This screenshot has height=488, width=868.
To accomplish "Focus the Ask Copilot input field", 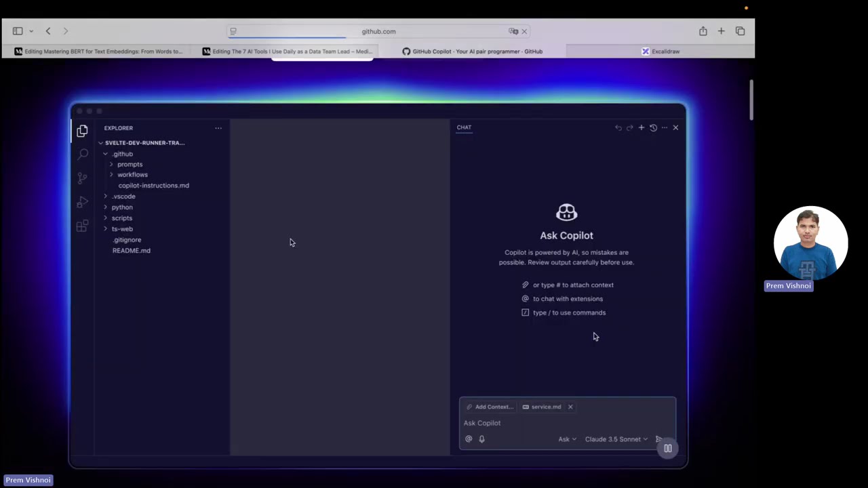I will tap(567, 423).
